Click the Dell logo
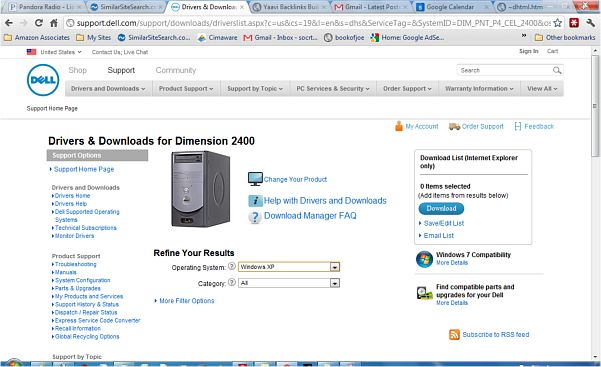The width and height of the screenshot is (601, 367). pyautogui.click(x=43, y=80)
